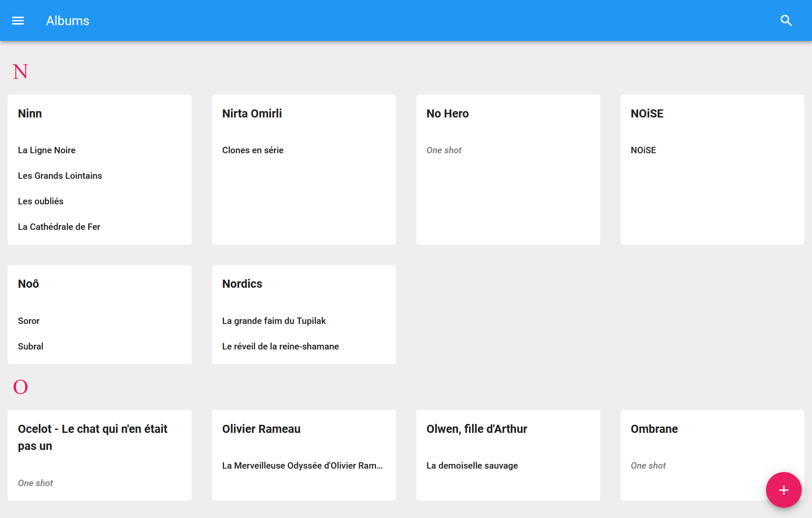Open album La Ligne Noire
812x518 pixels.
47,150
